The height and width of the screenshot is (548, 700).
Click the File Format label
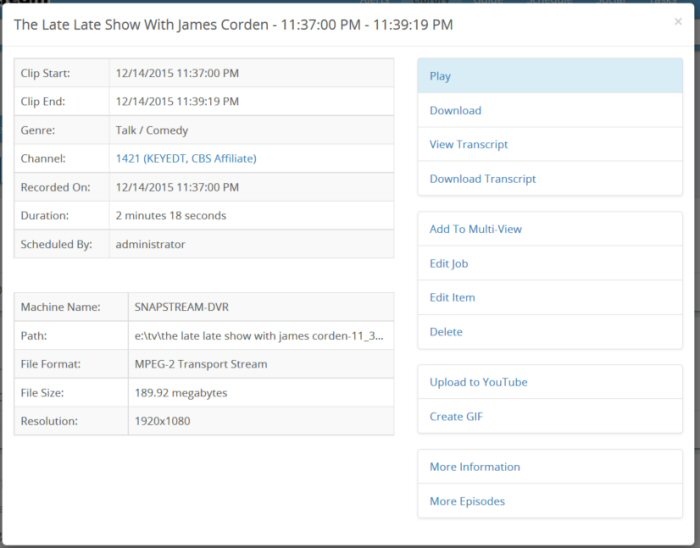click(x=51, y=364)
